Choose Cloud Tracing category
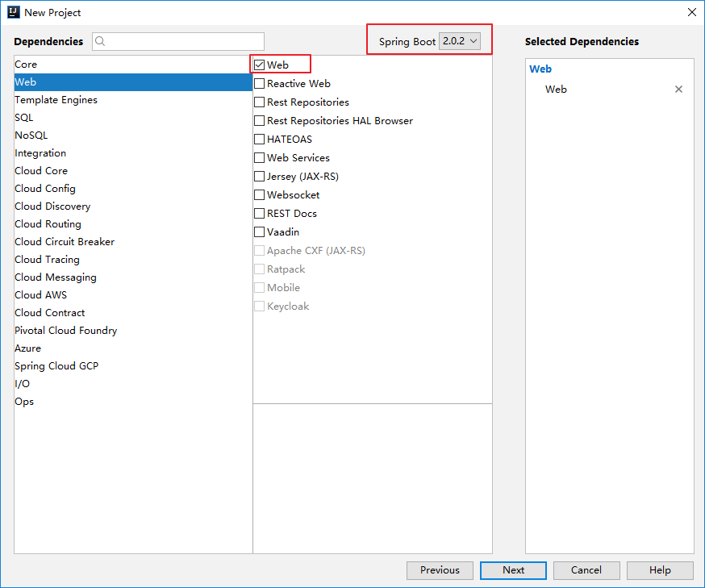Image resolution: width=705 pixels, height=588 pixels. 133,260
